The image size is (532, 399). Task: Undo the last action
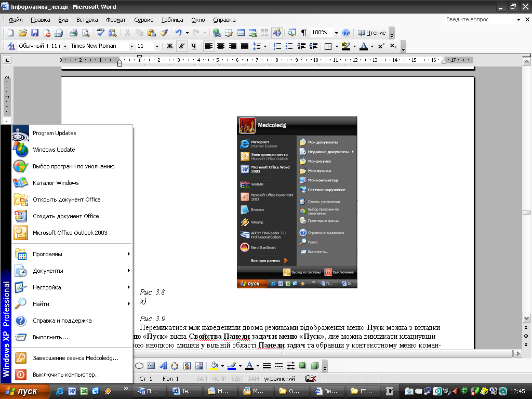click(x=179, y=33)
